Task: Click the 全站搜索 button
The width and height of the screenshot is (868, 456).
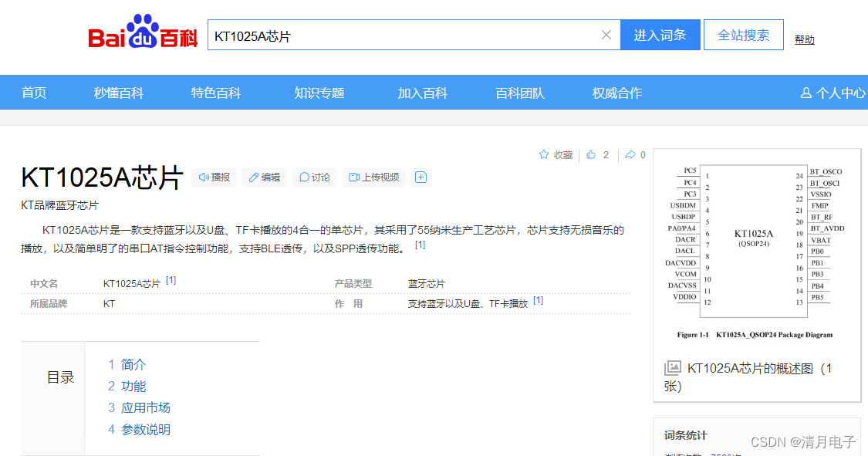Action: coord(744,35)
